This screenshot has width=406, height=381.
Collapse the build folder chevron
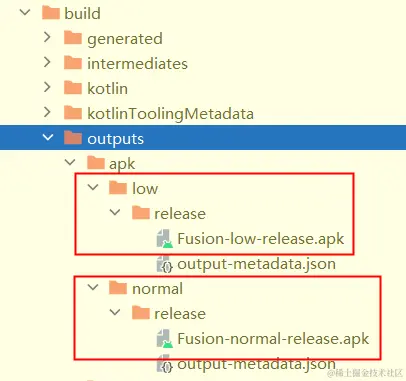click(25, 12)
